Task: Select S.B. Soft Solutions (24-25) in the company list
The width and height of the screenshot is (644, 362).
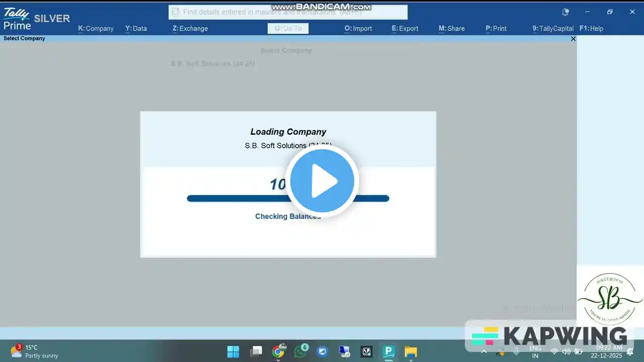Action: click(x=213, y=64)
